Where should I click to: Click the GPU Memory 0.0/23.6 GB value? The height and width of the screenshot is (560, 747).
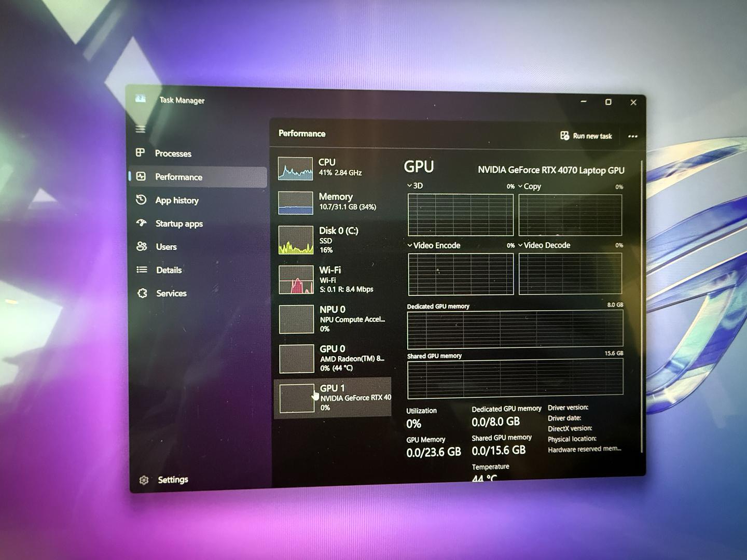tap(434, 453)
